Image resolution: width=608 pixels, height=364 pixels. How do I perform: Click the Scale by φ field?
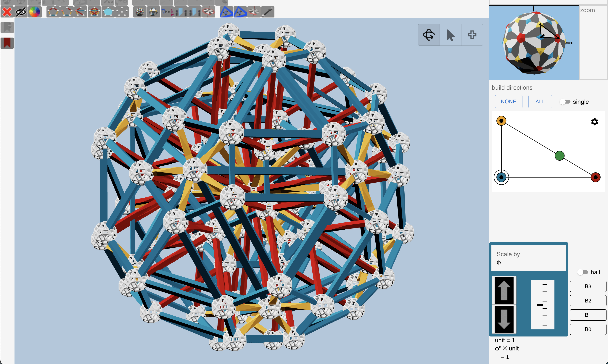[x=529, y=258]
